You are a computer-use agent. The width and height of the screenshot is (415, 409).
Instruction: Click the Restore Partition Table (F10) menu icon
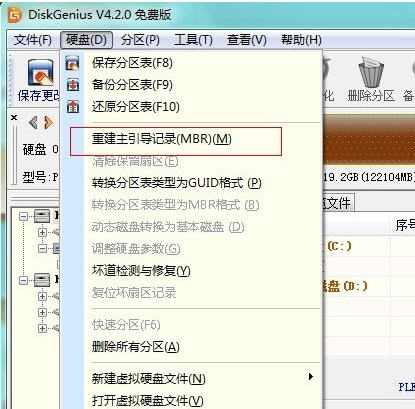click(73, 107)
